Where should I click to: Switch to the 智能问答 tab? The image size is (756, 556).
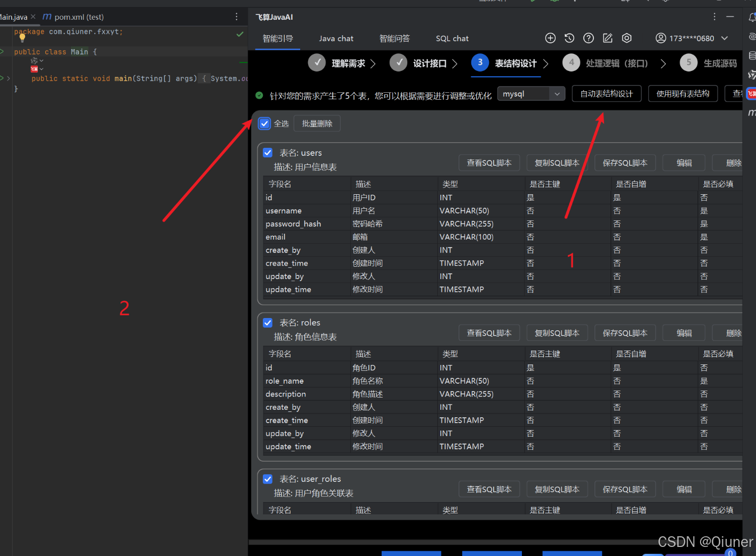tap(395, 38)
